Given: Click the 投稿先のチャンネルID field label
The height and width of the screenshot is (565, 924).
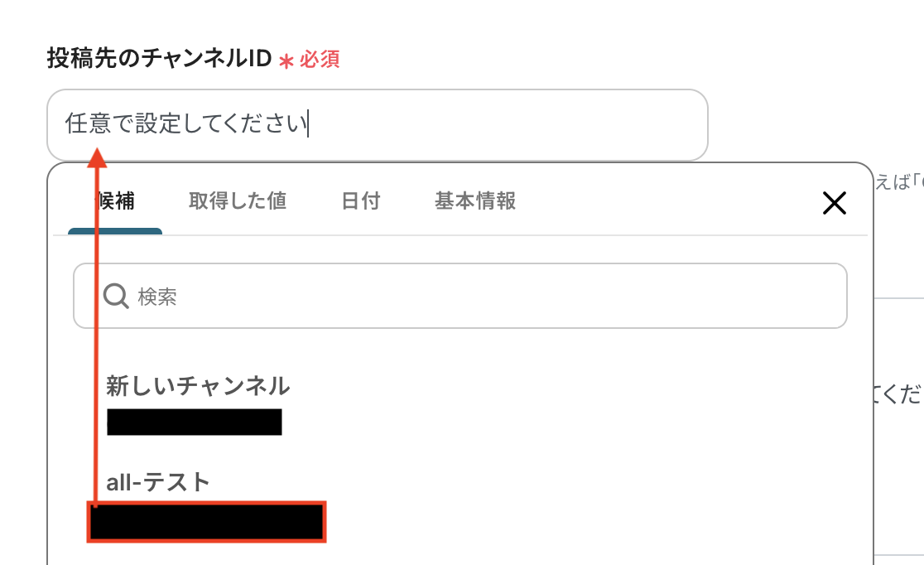Looking at the screenshot, I should coord(160,59).
